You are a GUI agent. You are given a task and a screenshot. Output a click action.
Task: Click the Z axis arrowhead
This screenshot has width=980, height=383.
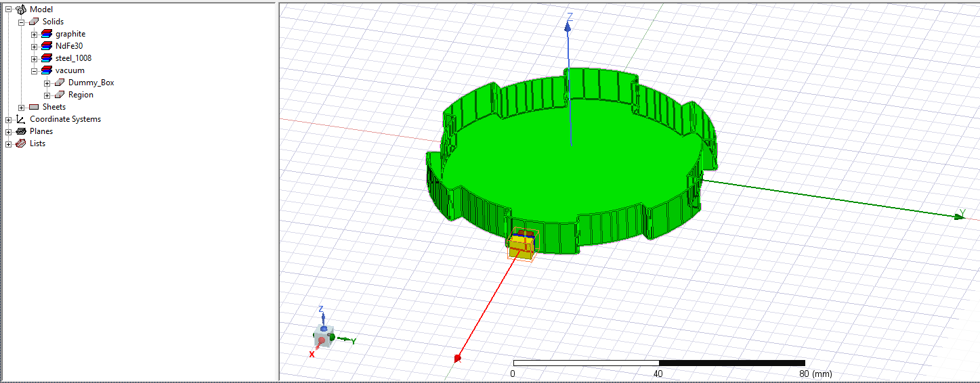569,26
